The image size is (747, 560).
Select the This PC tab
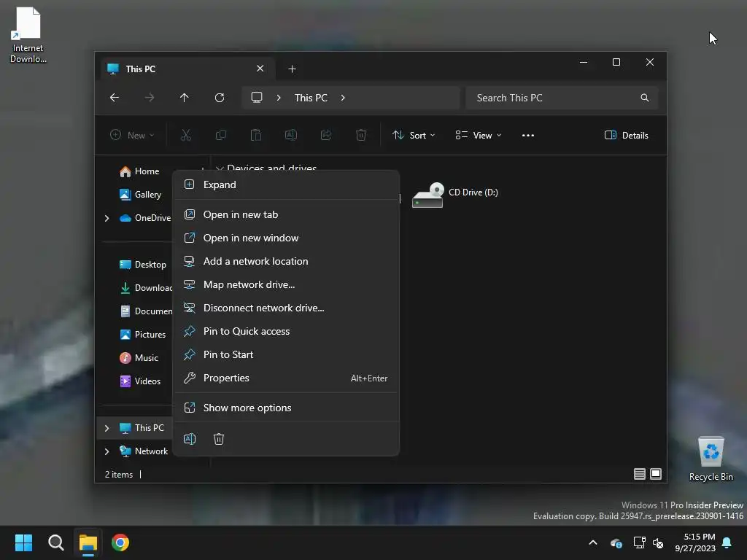pos(187,69)
